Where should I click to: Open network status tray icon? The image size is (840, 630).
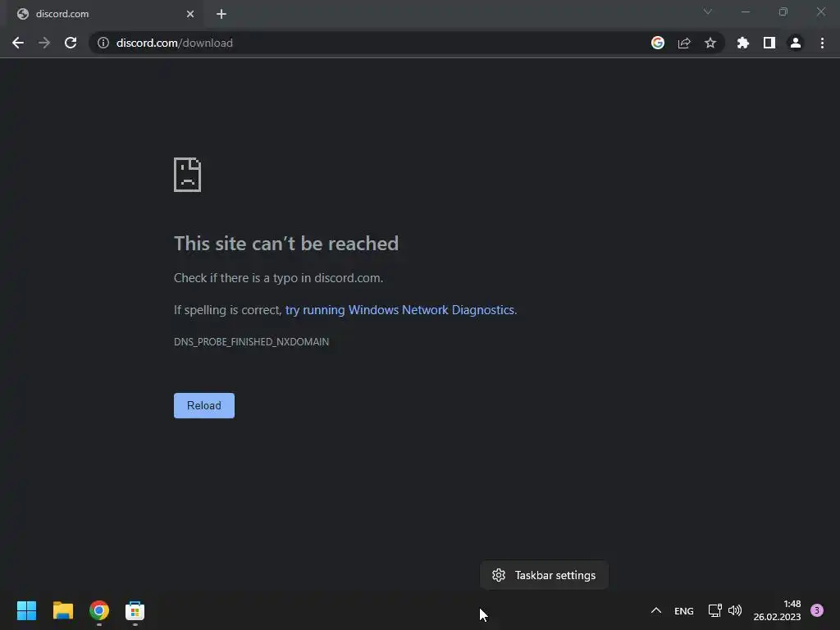point(715,610)
